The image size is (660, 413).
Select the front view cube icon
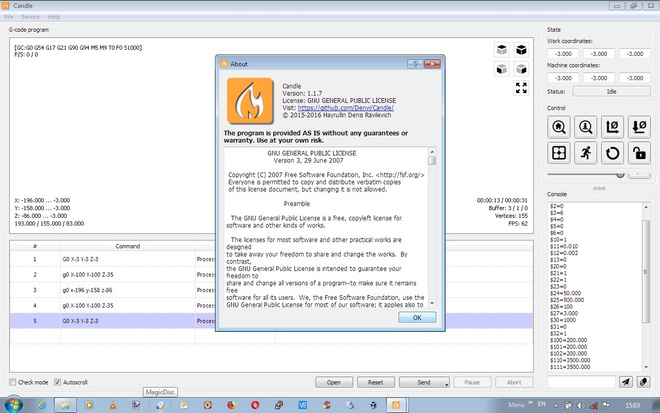pos(502,69)
